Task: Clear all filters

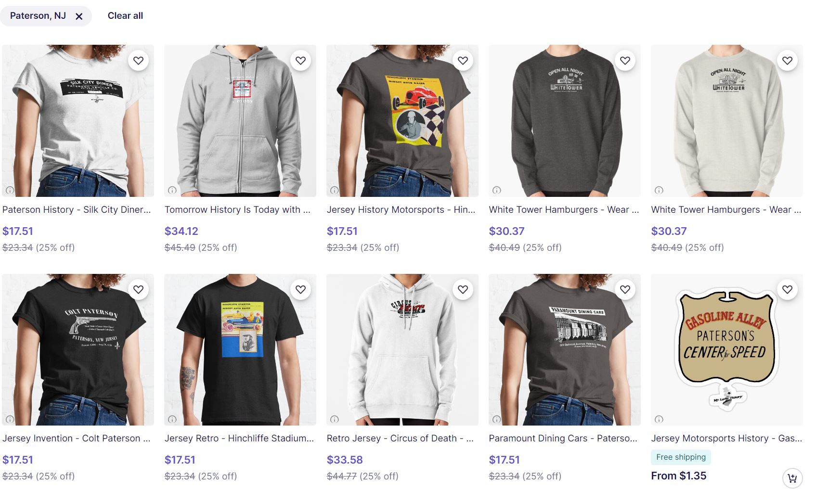Action: [x=125, y=16]
